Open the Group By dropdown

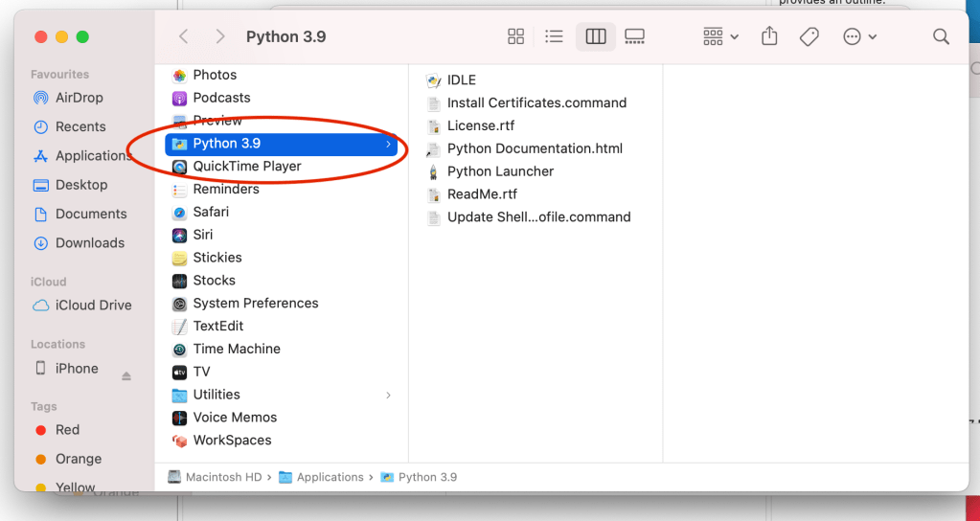(720, 36)
